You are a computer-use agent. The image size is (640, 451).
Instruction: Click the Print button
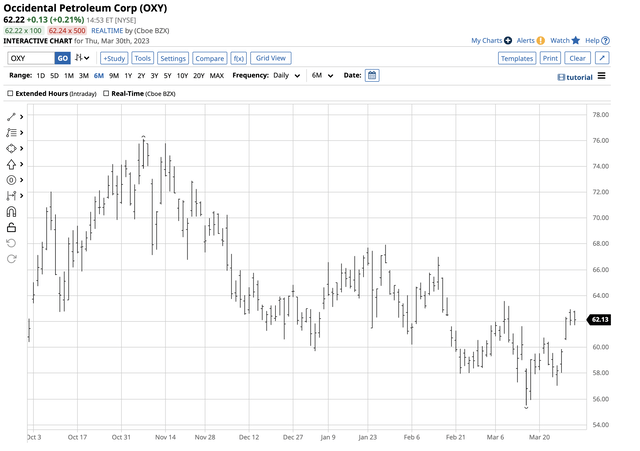550,58
